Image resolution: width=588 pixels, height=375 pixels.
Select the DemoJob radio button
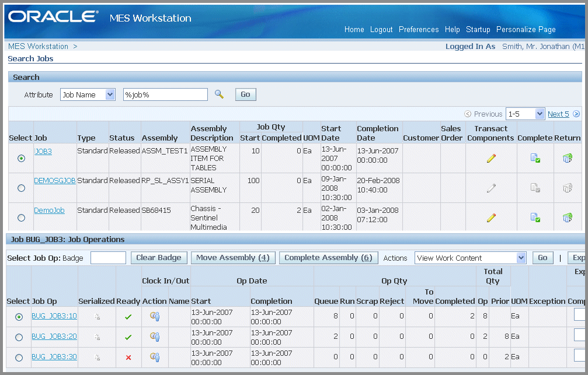[22, 218]
